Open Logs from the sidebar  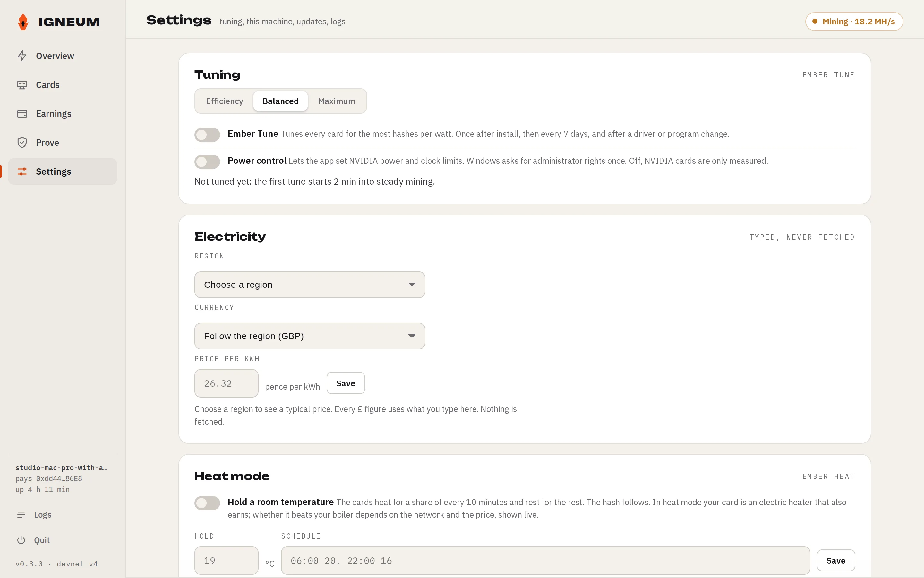(x=63, y=515)
